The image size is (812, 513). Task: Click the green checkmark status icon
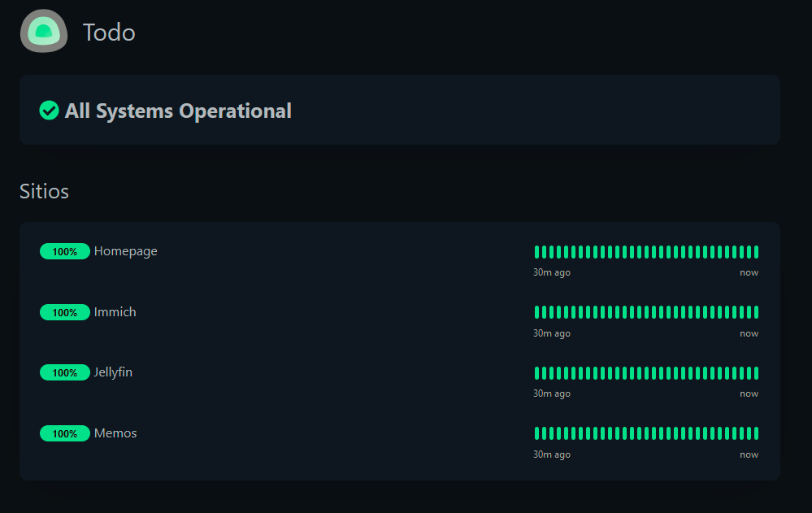click(x=49, y=111)
